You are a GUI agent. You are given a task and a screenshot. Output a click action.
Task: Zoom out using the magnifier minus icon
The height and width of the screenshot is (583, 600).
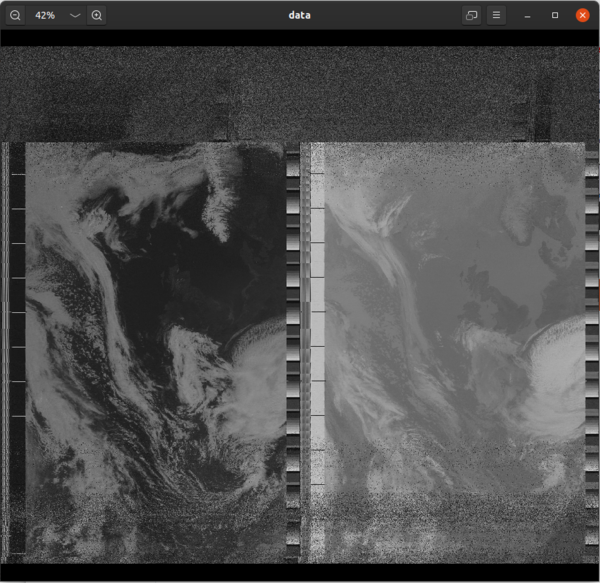[15, 15]
